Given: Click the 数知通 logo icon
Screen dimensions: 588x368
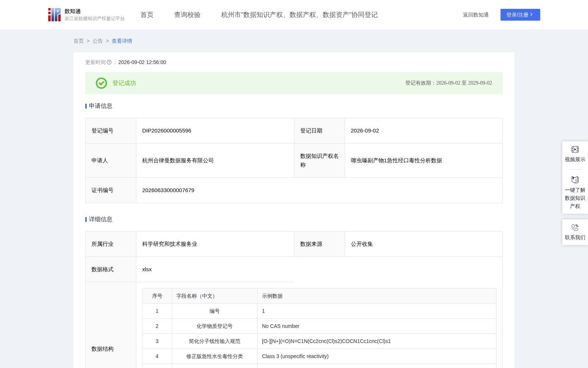Looking at the screenshot, I should tap(54, 15).
